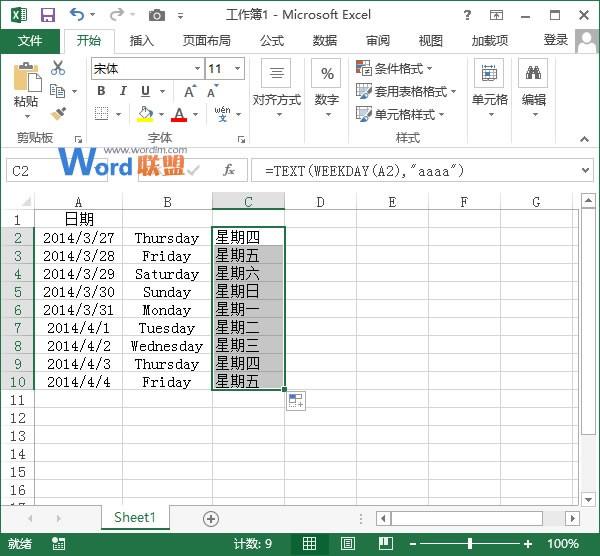This screenshot has width=600, height=556.
Task: Click the Save icon in the title bar
Action: (47, 15)
